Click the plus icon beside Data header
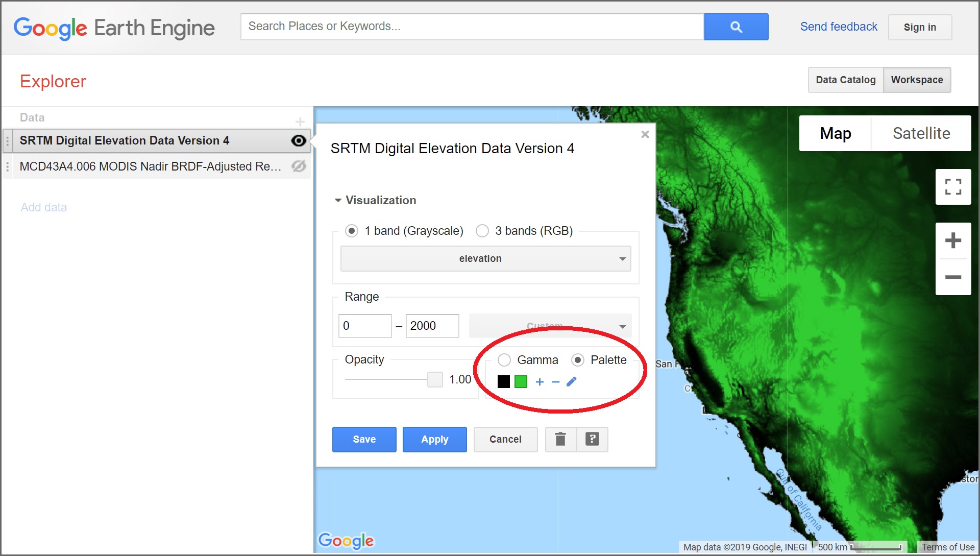Screen dimensions: 980x556 tap(300, 122)
